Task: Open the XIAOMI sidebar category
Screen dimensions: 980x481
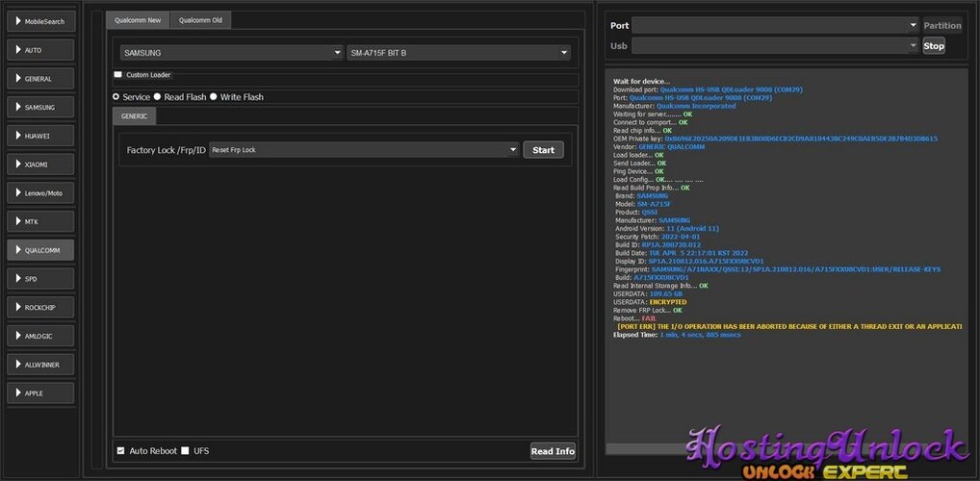Action: (x=40, y=165)
